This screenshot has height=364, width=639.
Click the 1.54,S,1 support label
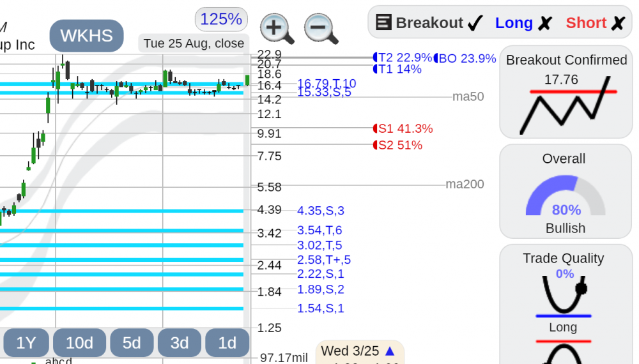[321, 308]
